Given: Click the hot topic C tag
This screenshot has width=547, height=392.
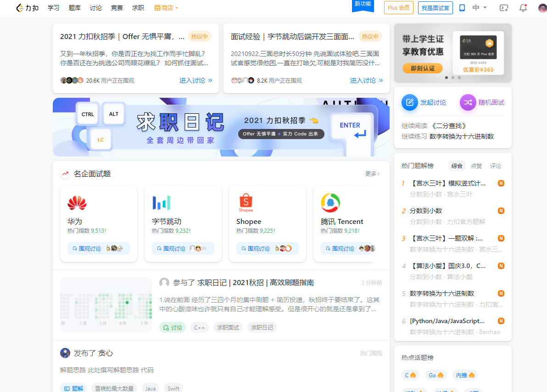Looking at the screenshot, I should click(x=410, y=375).
